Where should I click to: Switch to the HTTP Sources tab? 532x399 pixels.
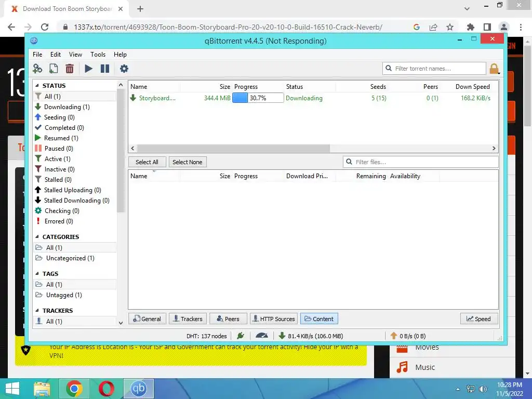coord(274,319)
